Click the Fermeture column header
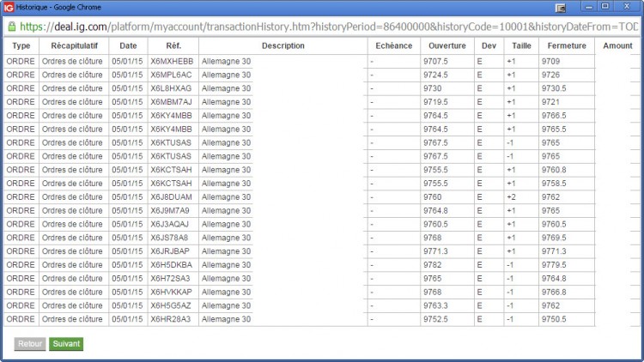Screen dimensions: 644x362 567,46
